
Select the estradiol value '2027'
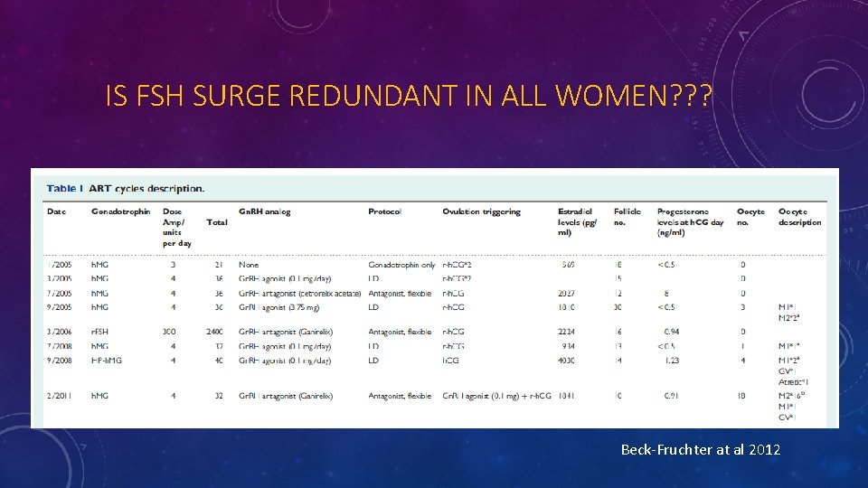[x=566, y=294]
